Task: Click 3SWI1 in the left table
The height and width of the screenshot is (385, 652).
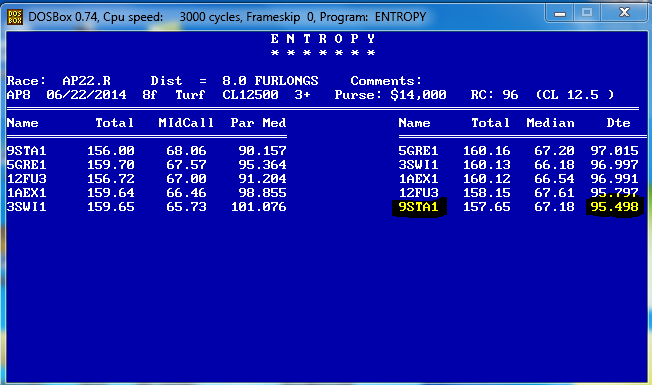Action: [27, 207]
